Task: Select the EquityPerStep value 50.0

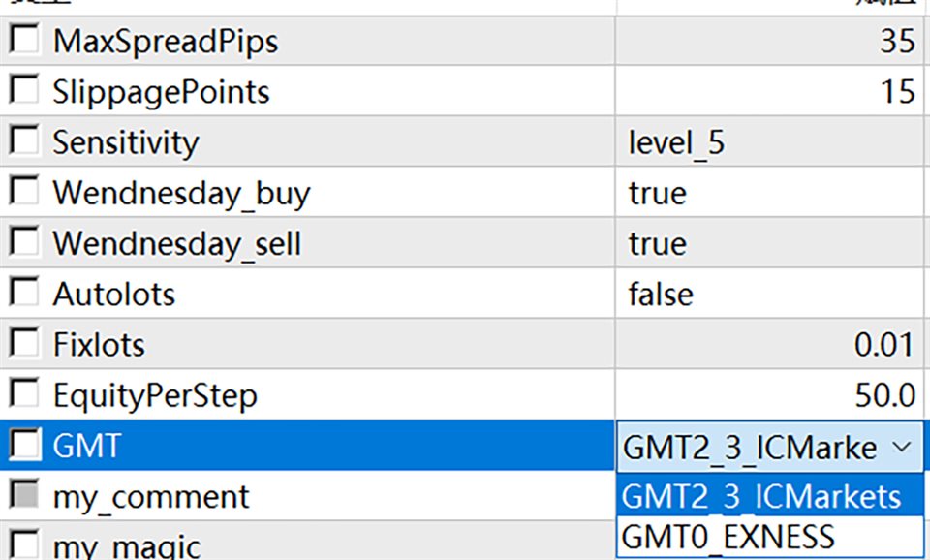Action: tap(883, 395)
